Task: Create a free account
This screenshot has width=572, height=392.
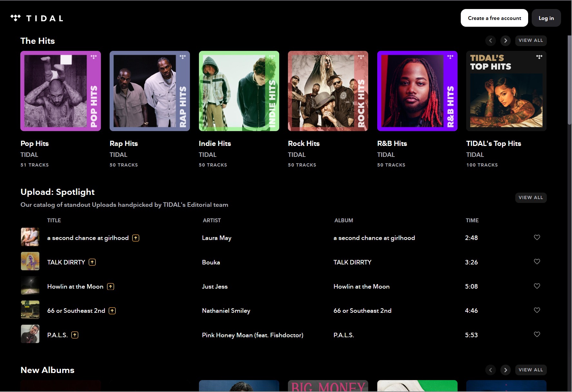Action: click(494, 18)
